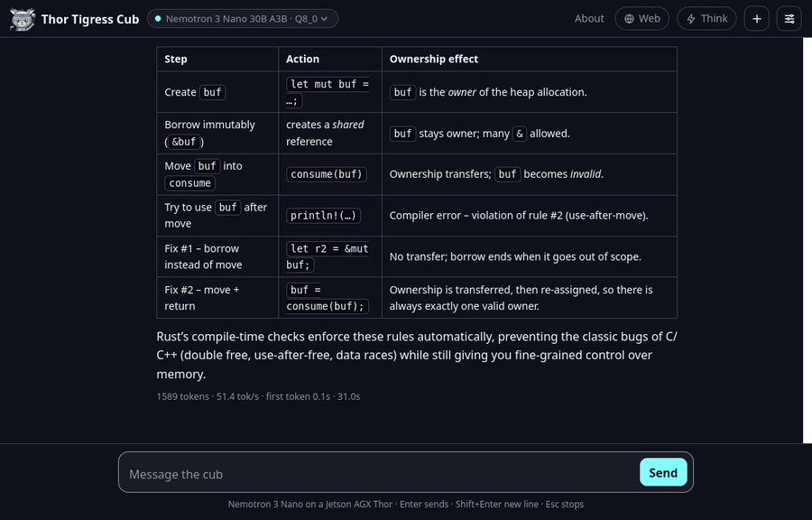This screenshot has height=520, width=812.
Task: Click 'creates a shared reference' cell
Action: click(x=330, y=133)
